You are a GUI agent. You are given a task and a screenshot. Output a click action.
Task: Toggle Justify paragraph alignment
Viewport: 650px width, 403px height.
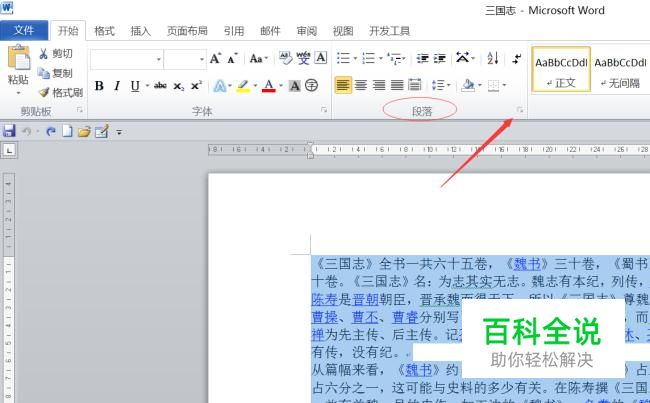pos(397,85)
